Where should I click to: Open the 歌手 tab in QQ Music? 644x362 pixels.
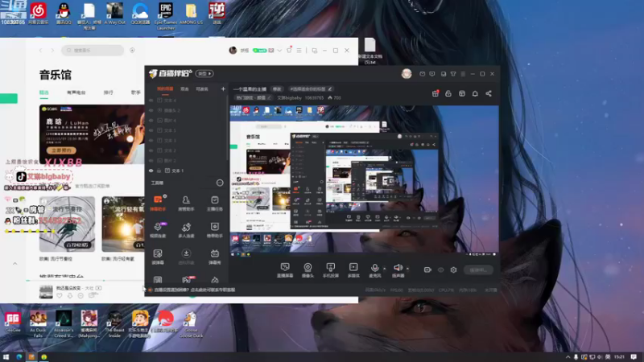pos(135,93)
